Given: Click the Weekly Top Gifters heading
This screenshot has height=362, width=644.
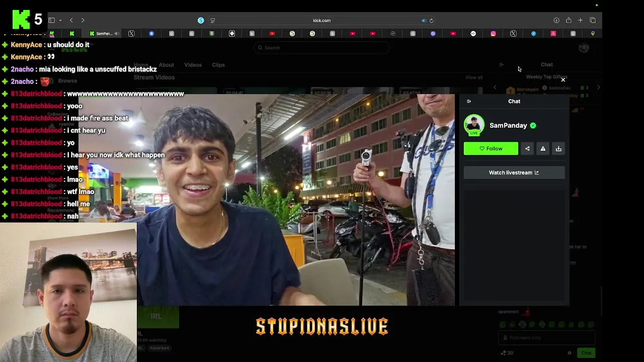Looking at the screenshot, I should tap(546, 77).
